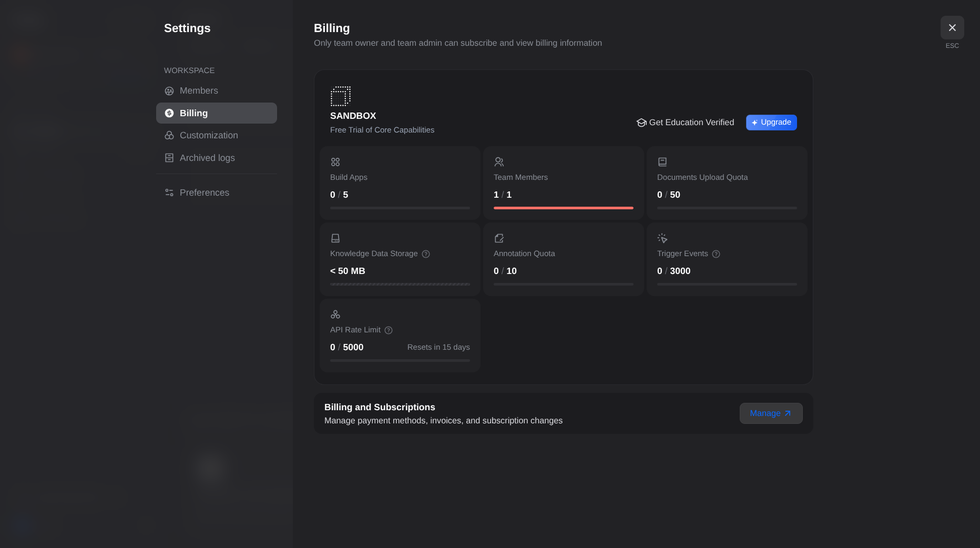This screenshot has width=980, height=548.
Task: Click the graduation cap education icon
Action: coord(641,123)
